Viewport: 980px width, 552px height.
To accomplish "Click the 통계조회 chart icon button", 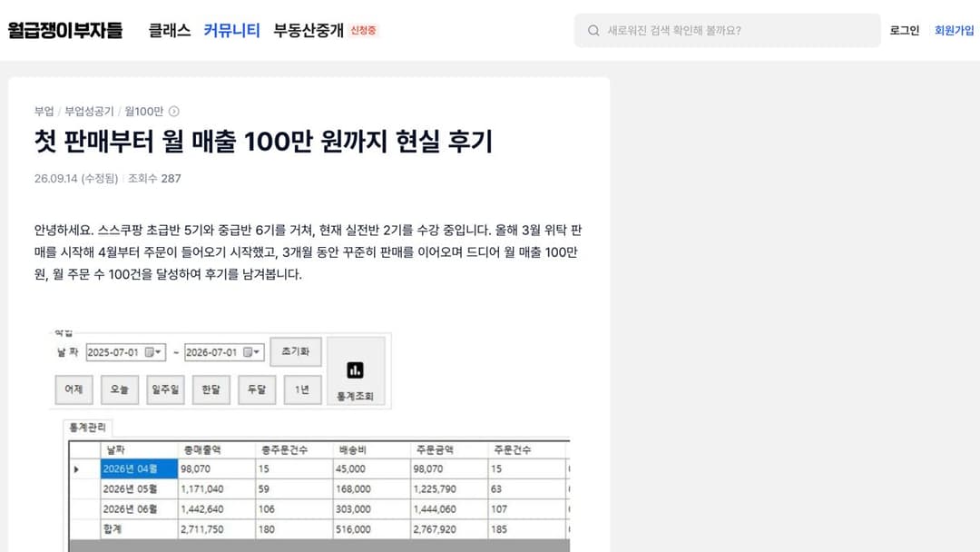I will coord(356,371).
